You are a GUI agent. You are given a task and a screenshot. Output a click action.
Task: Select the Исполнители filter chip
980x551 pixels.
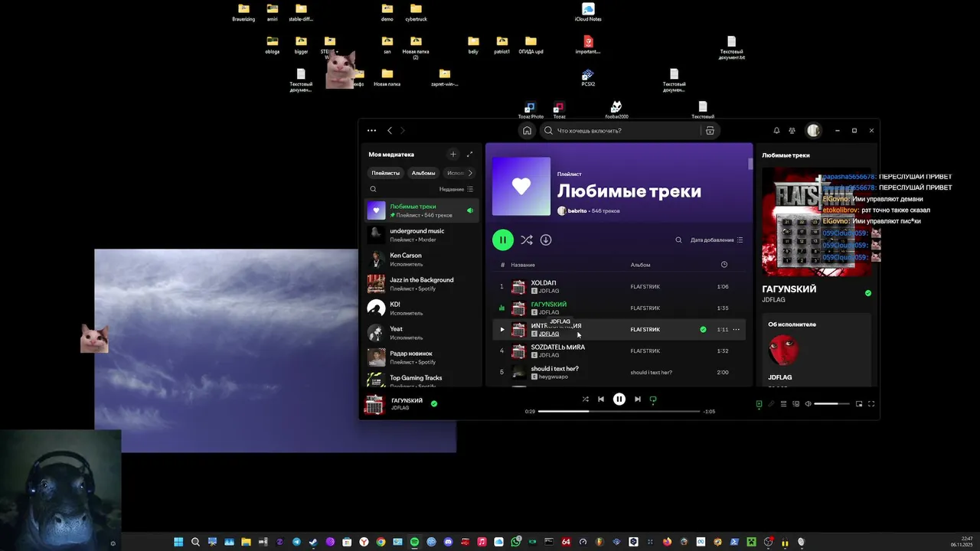coord(455,173)
